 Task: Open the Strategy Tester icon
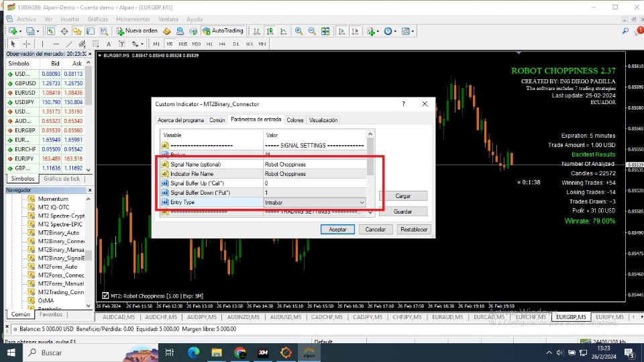click(104, 32)
